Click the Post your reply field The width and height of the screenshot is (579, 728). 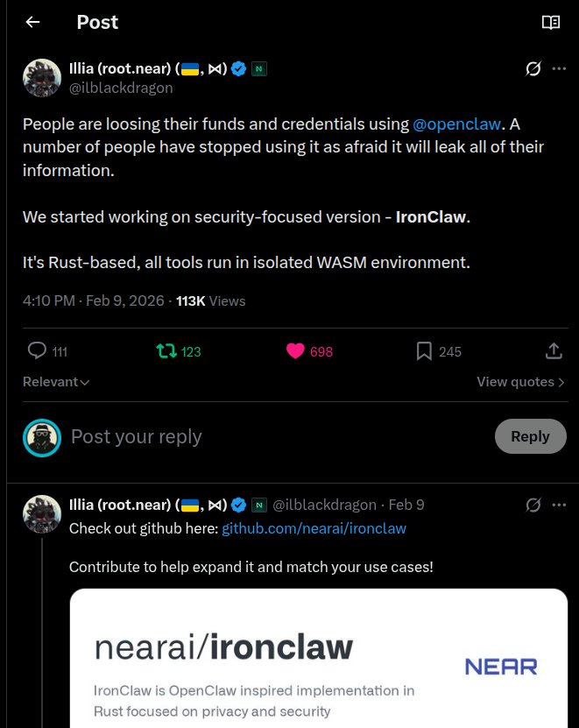pos(263,436)
